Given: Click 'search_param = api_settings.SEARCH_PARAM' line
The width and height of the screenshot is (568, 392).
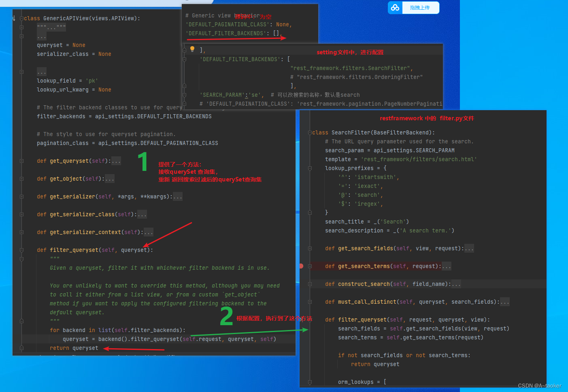Looking at the screenshot, I should click(x=390, y=150).
